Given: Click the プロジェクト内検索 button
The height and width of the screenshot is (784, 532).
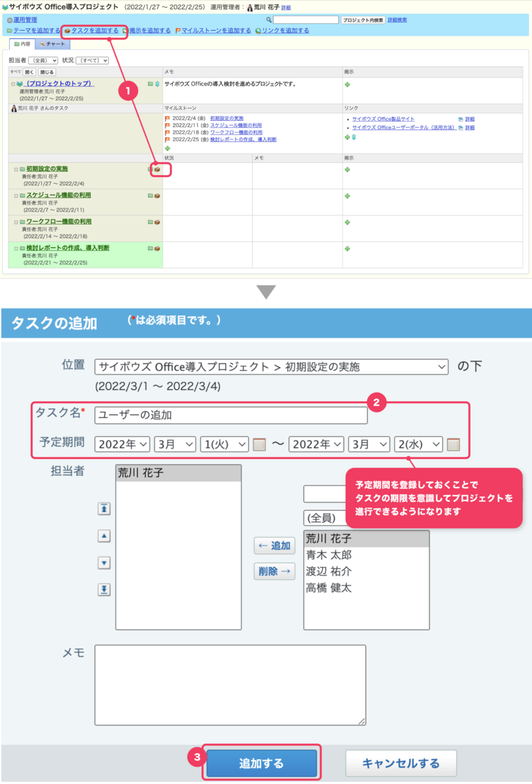Looking at the screenshot, I should (x=363, y=20).
